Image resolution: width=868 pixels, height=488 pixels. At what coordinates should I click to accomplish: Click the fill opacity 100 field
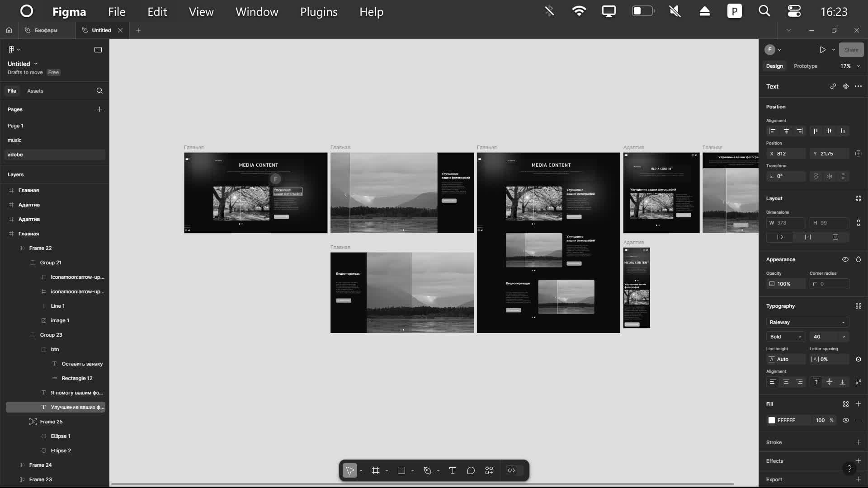[820, 420]
